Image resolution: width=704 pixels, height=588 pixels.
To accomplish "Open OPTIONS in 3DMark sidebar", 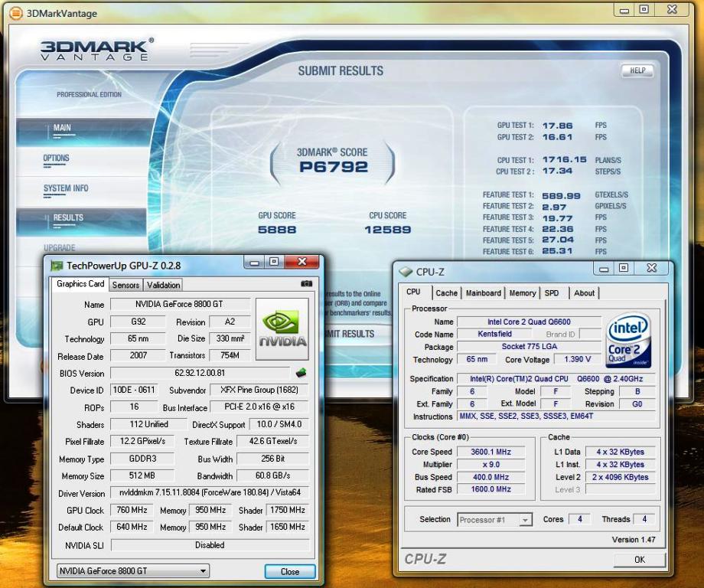I will 56,158.
